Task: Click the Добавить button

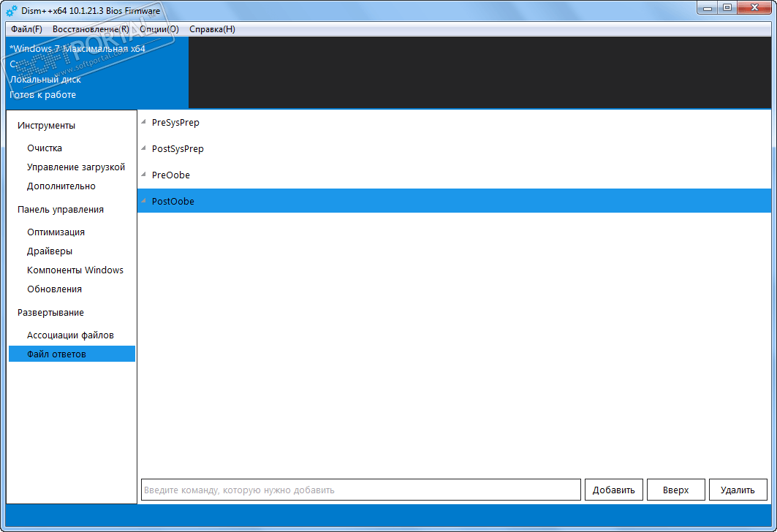Action: click(x=613, y=490)
